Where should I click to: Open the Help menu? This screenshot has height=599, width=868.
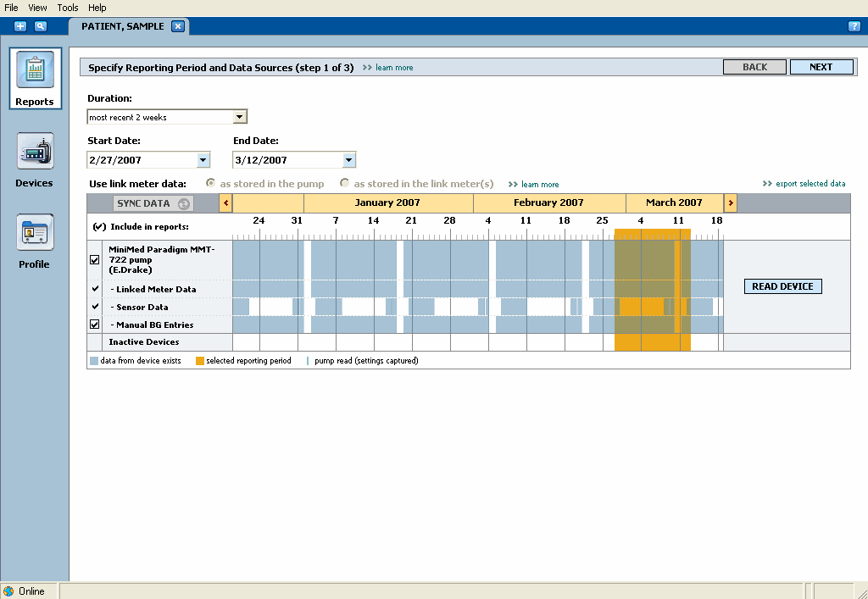97,8
